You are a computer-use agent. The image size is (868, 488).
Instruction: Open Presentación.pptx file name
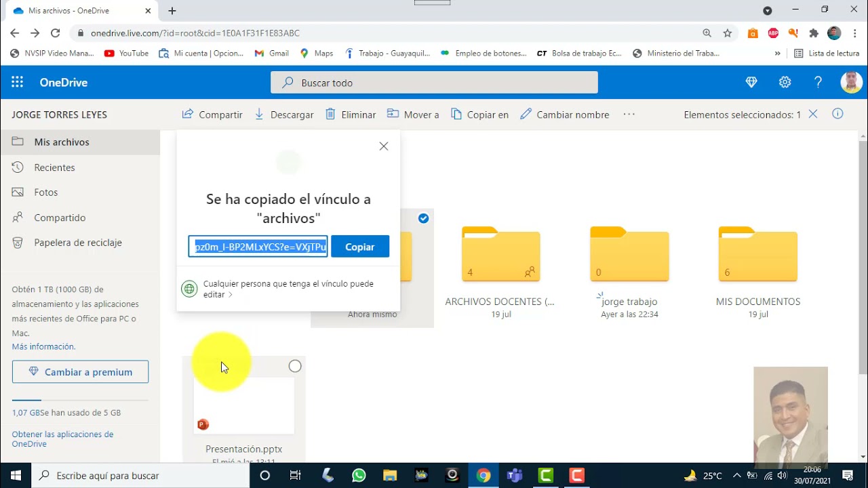click(244, 449)
